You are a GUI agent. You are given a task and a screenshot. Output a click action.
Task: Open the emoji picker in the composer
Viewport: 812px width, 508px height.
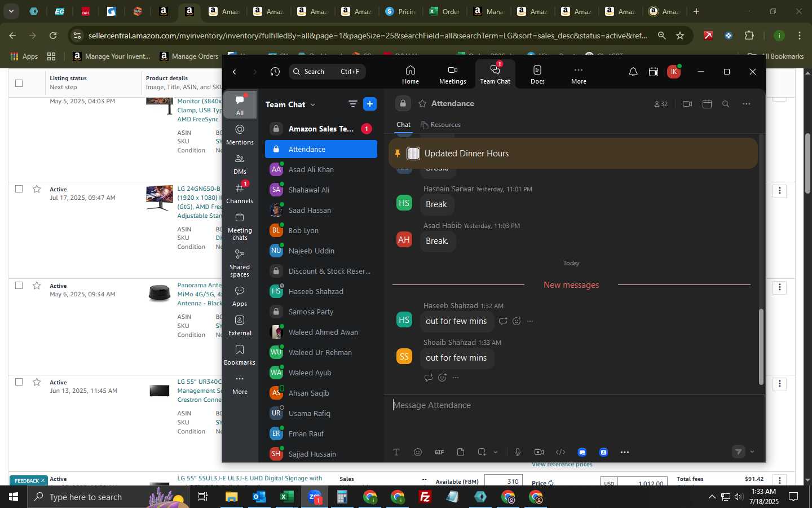click(x=418, y=452)
